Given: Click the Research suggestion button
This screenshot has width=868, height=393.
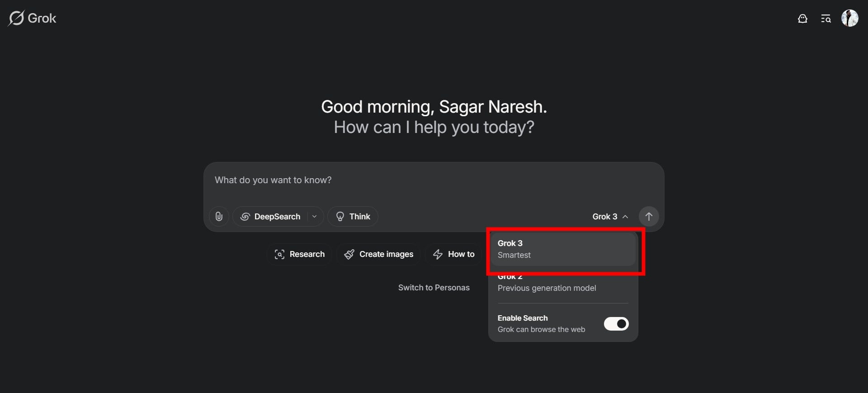Looking at the screenshot, I should click(299, 254).
